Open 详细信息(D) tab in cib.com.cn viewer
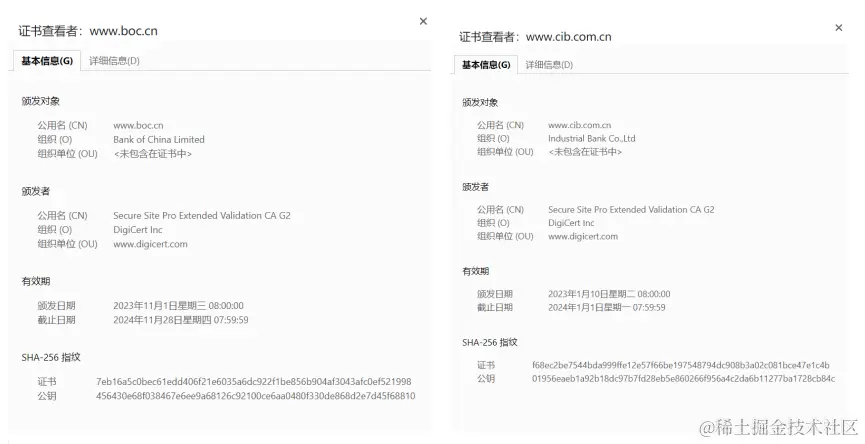Viewport: 865px width, 444px height. coord(549,65)
